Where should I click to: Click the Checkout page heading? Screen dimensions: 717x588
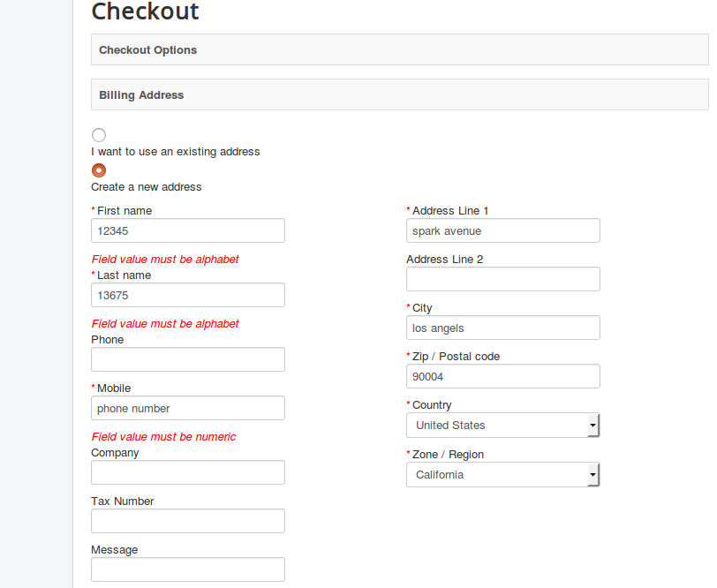click(146, 11)
